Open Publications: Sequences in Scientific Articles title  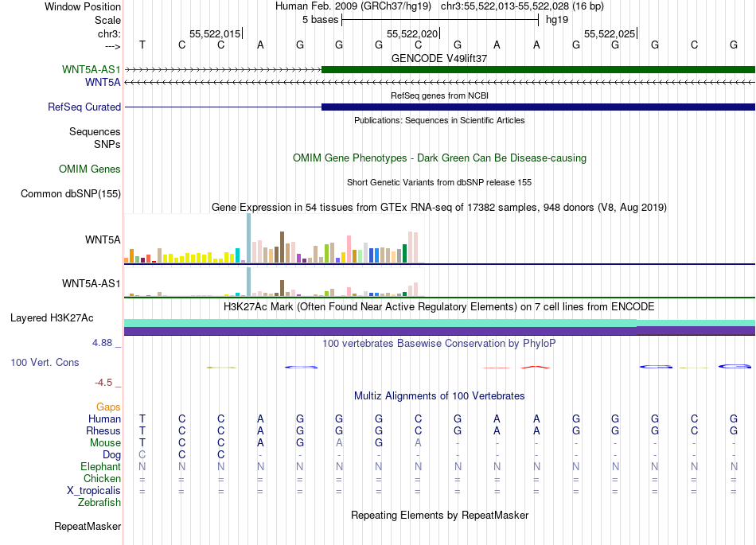(439, 120)
